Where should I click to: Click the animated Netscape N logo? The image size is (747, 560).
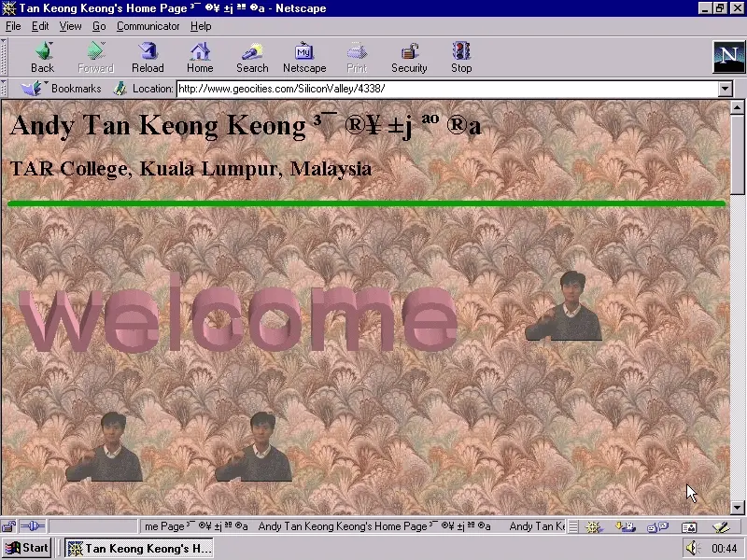(727, 56)
